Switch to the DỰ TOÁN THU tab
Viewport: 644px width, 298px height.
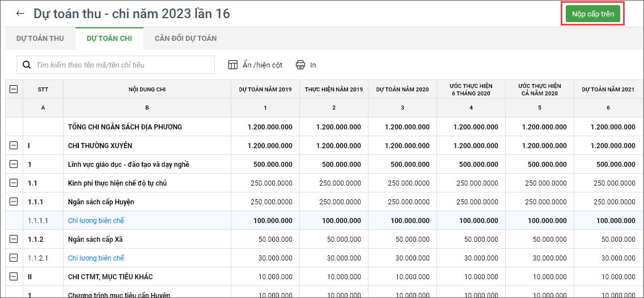(40, 39)
